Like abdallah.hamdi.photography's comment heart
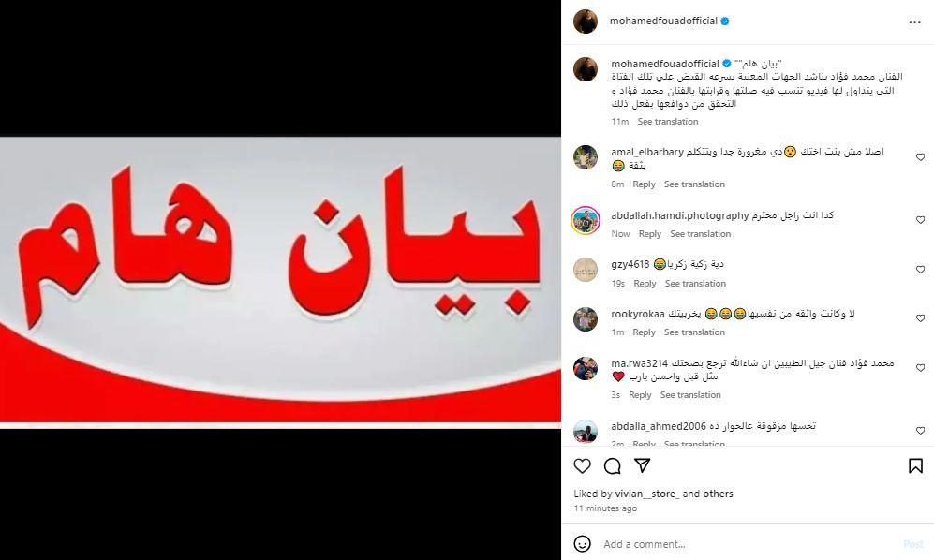Image resolution: width=934 pixels, height=560 pixels. tap(920, 220)
